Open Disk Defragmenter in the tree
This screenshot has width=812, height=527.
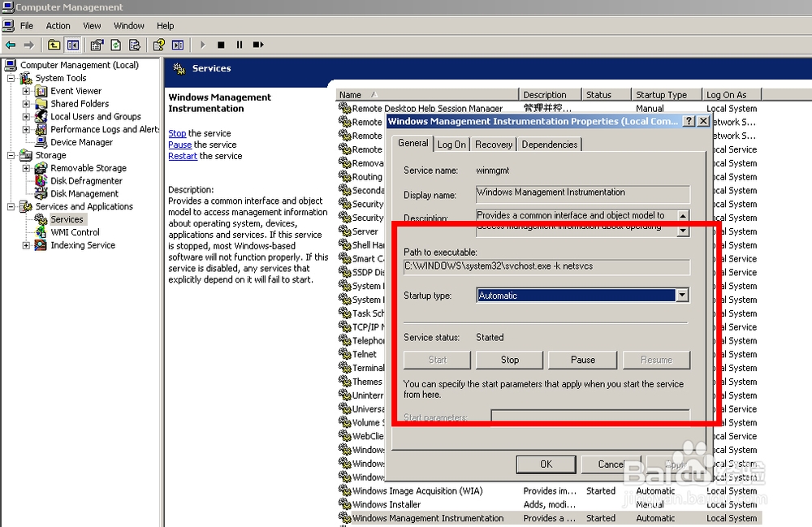[x=86, y=180]
